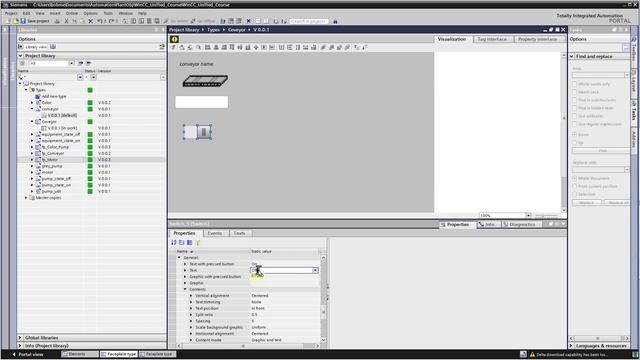Open the Edit menu

tap(27, 13)
